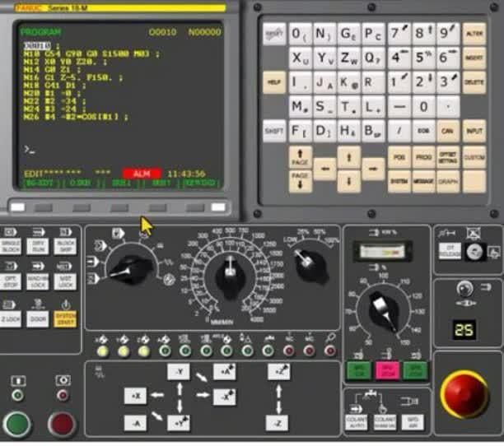The height and width of the screenshot is (446, 504).
Task: Click the +X axis jog button
Action: coord(135,396)
